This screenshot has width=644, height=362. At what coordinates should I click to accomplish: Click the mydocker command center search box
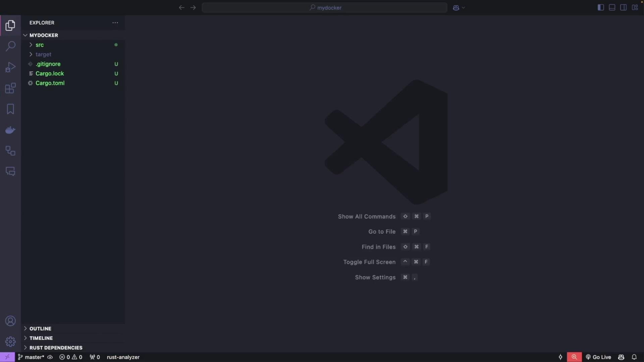(x=324, y=7)
